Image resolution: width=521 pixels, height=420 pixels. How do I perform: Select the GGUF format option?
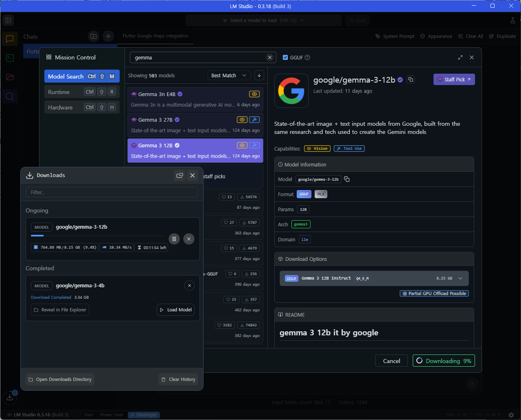(304, 194)
